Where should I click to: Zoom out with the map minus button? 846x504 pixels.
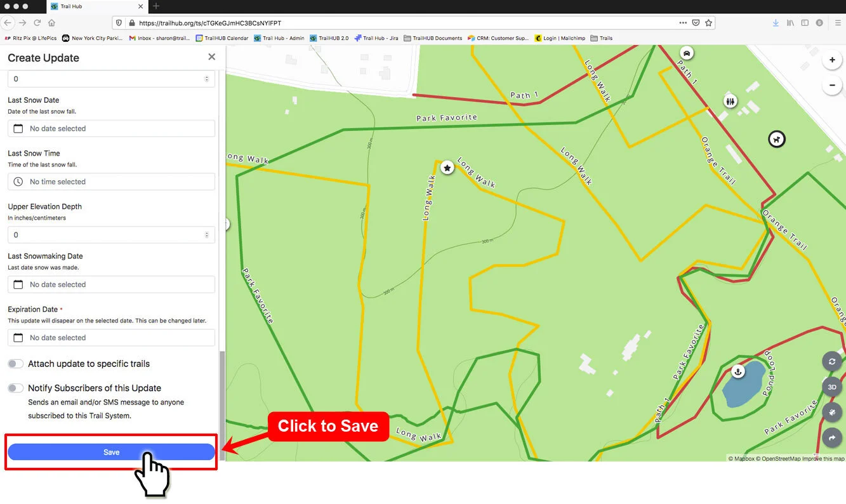click(x=832, y=85)
